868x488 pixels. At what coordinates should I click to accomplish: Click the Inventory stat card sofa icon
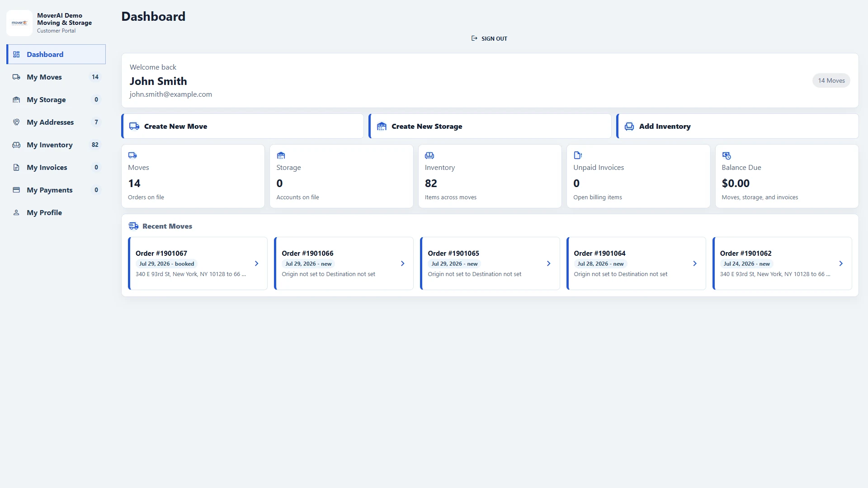429,155
